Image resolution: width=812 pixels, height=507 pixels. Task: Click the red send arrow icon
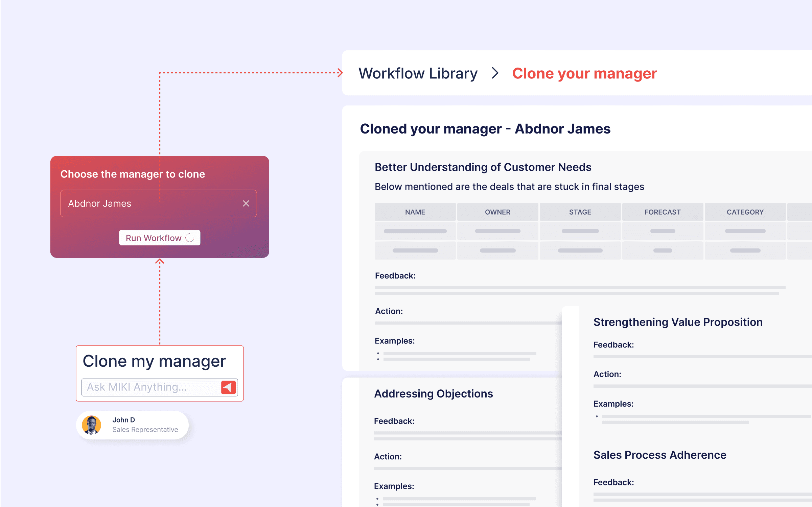[x=228, y=387]
